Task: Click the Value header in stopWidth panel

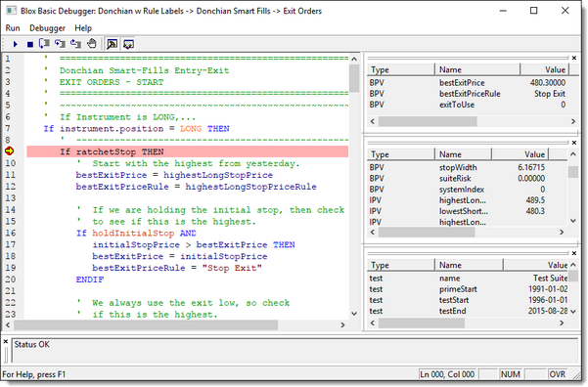Action: [520, 154]
